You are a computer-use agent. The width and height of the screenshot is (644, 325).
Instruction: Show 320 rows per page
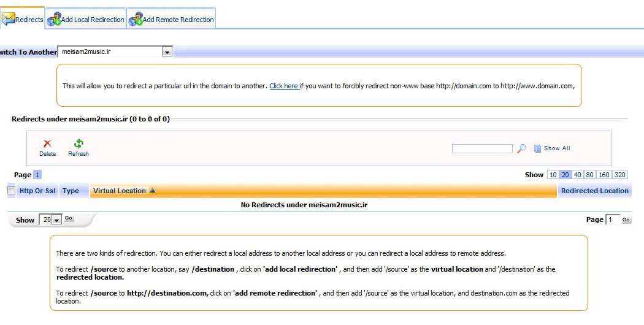(619, 175)
